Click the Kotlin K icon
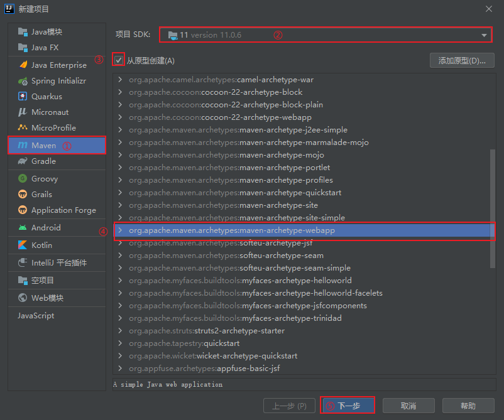This screenshot has width=504, height=420. [23, 245]
